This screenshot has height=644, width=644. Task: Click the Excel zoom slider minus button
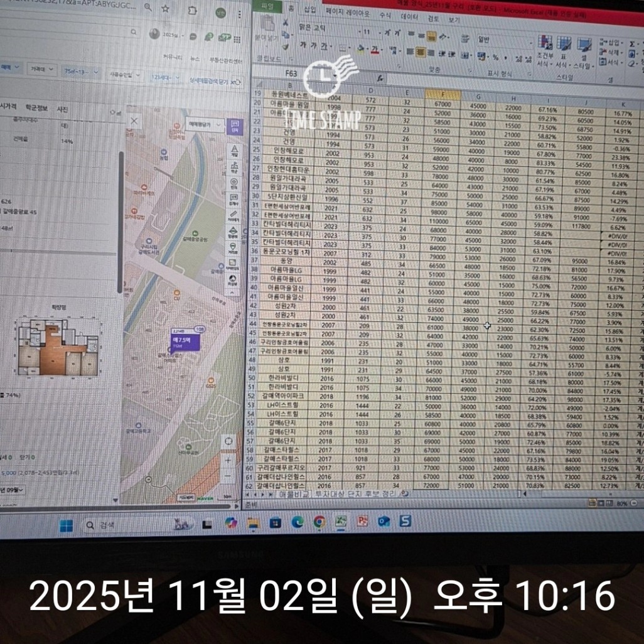click(634, 503)
